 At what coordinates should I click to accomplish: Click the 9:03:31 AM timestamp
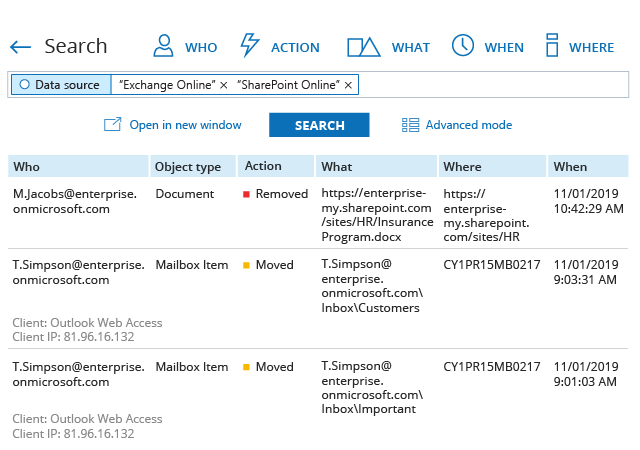(x=585, y=280)
